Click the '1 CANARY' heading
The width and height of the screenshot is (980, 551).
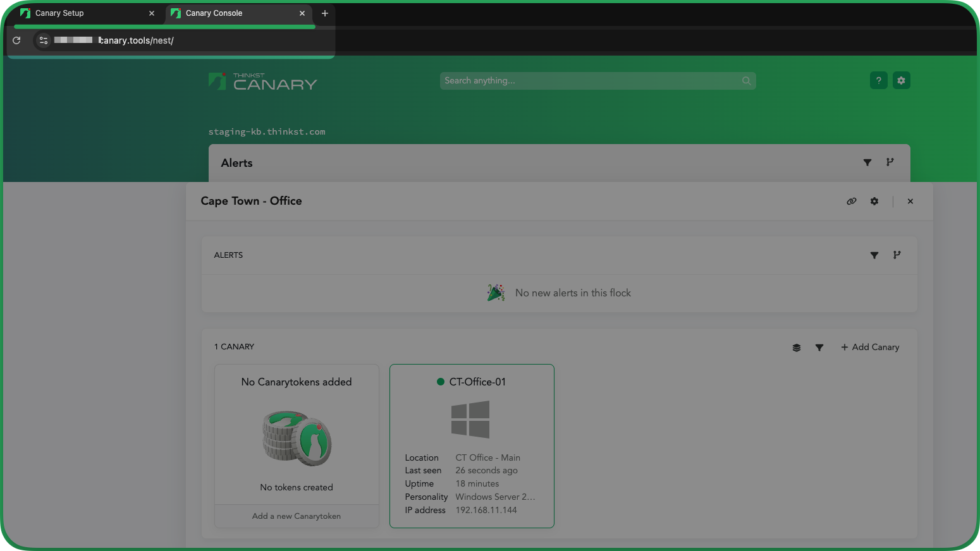234,347
